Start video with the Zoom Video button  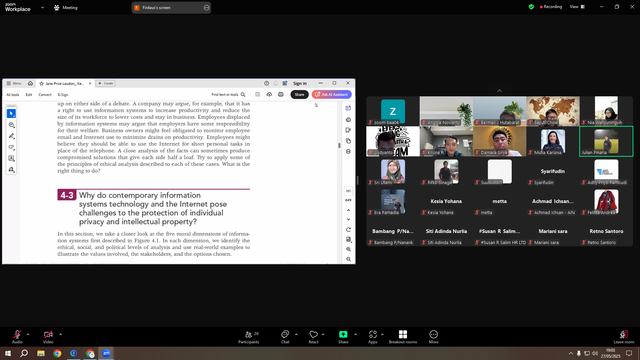tap(48, 337)
